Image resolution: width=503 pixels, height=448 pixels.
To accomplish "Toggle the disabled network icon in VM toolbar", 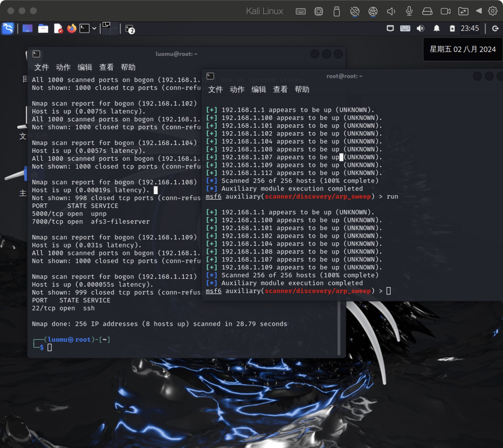I will pos(355,11).
